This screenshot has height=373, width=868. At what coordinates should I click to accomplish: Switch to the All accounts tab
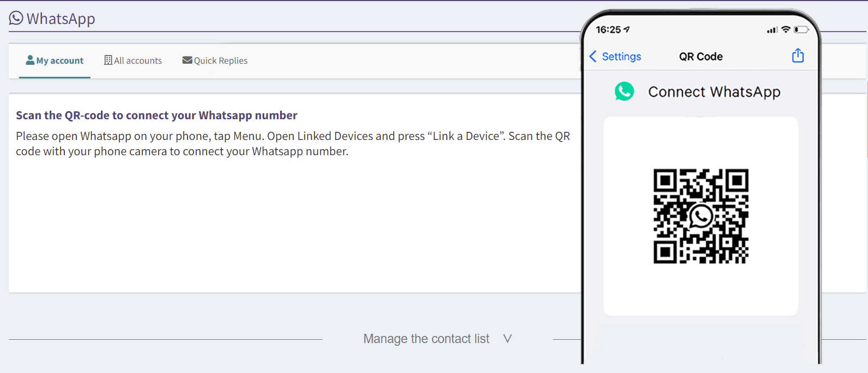coord(133,60)
